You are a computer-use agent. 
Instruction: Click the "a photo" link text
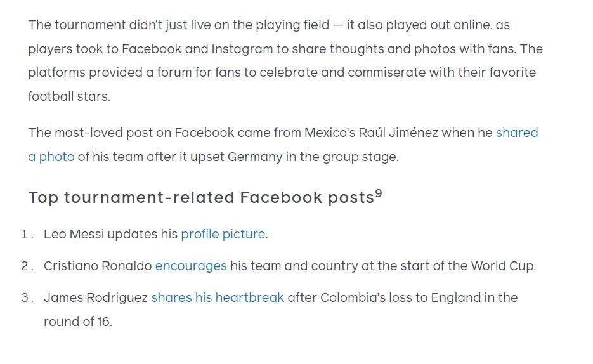[x=51, y=157]
